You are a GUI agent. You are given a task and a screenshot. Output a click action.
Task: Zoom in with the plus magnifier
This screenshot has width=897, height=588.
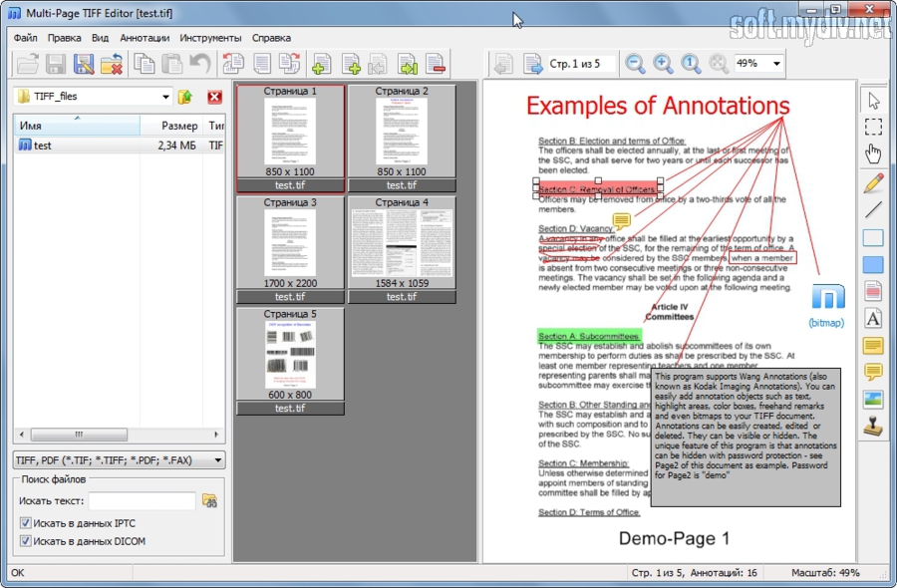pyautogui.click(x=663, y=64)
